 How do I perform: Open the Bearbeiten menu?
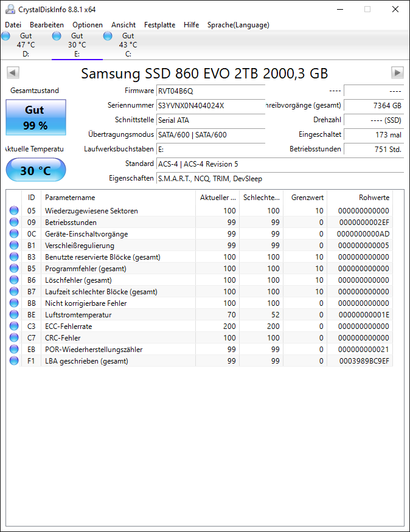click(x=47, y=25)
